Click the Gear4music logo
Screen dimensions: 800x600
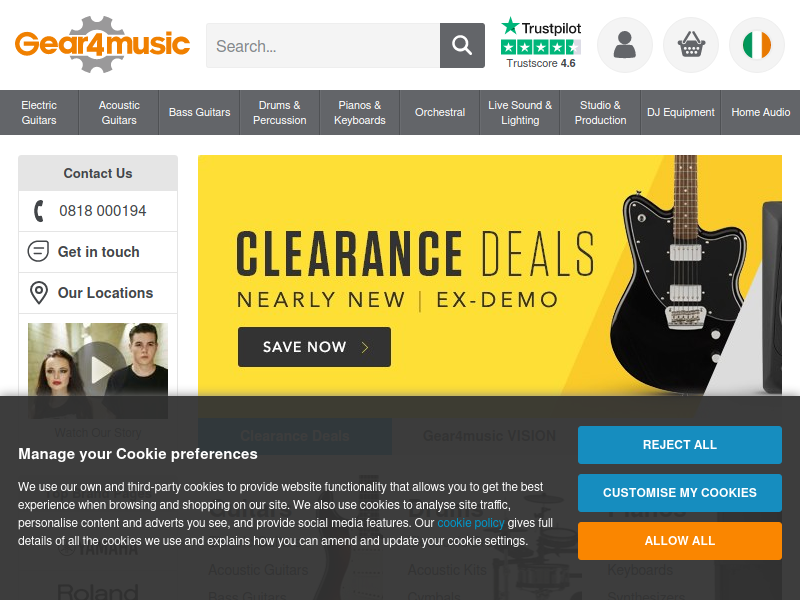[x=103, y=44]
